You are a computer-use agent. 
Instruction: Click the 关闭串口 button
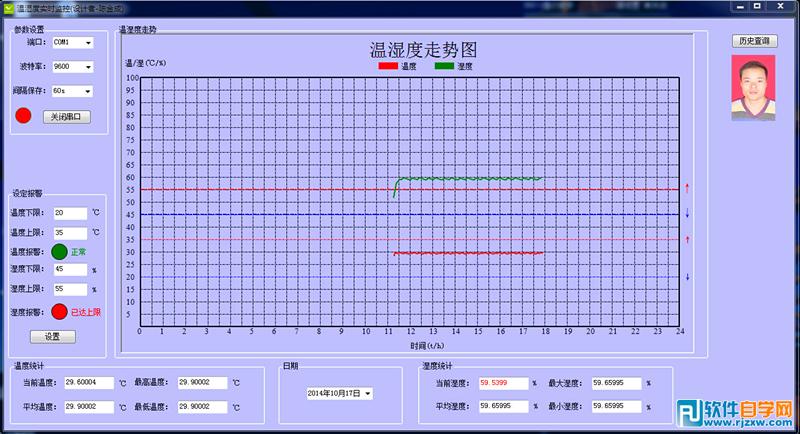pos(67,117)
